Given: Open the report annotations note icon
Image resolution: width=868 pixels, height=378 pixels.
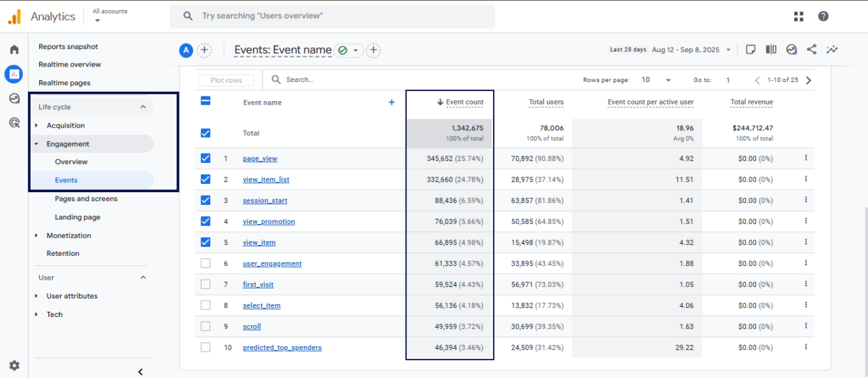Looking at the screenshot, I should (x=751, y=50).
